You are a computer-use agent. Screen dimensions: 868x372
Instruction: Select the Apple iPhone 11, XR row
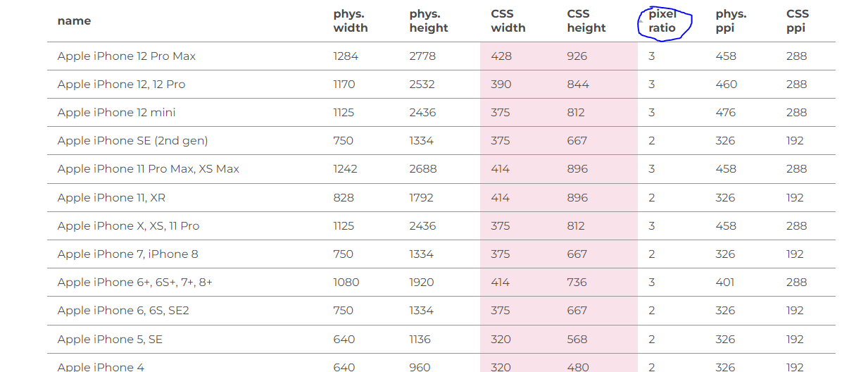[111, 198]
